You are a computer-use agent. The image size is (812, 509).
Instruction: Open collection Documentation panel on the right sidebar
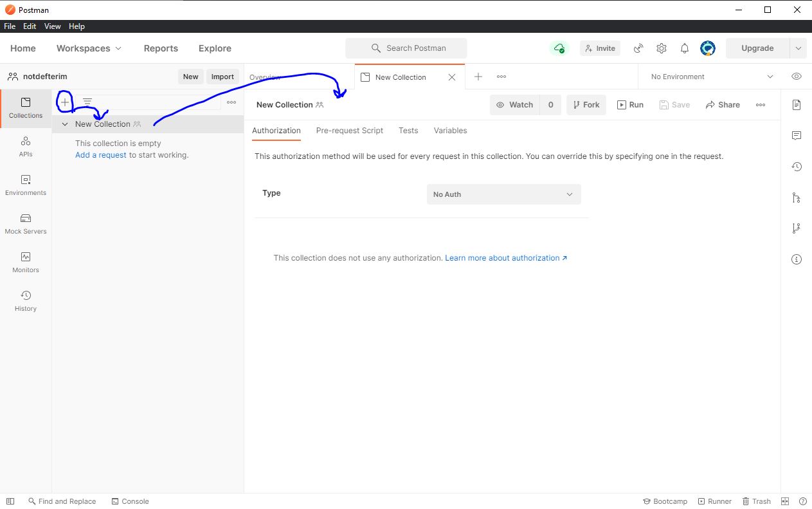(797, 104)
